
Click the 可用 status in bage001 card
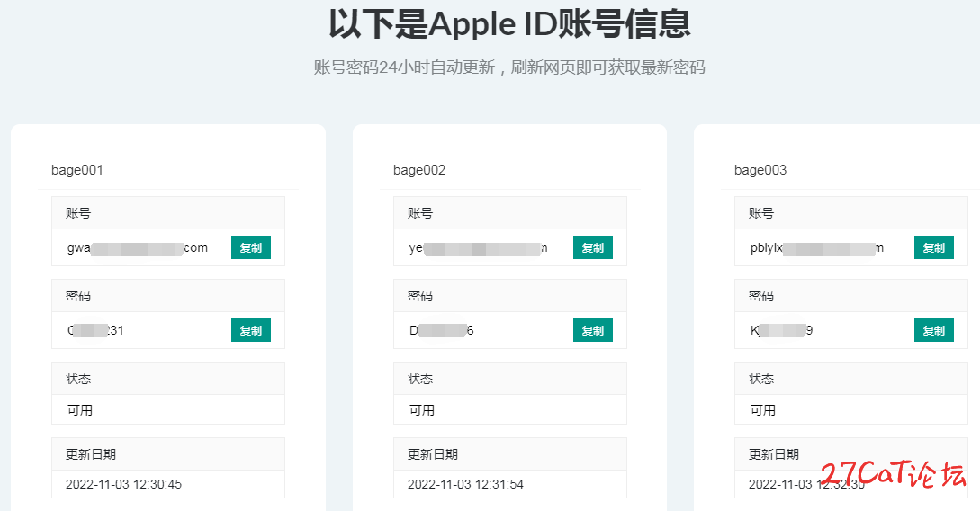point(80,410)
